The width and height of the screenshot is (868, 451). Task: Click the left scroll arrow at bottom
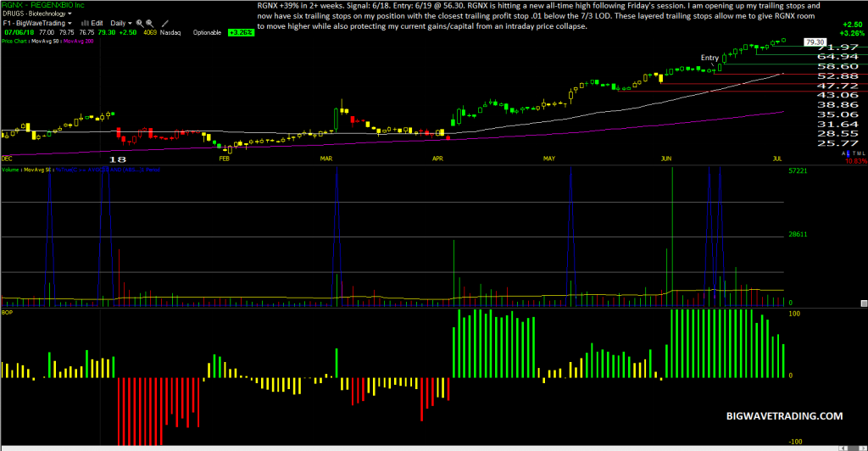pos(843,448)
